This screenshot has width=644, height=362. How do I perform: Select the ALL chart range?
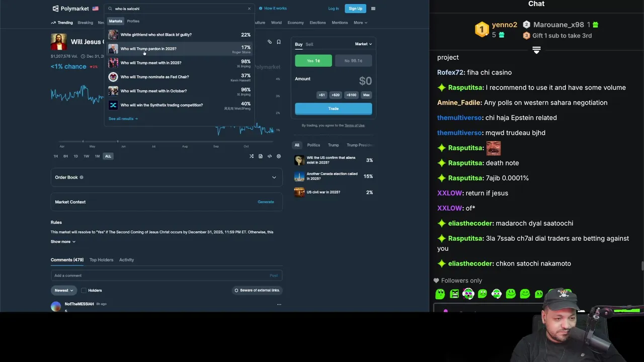pyautogui.click(x=108, y=156)
